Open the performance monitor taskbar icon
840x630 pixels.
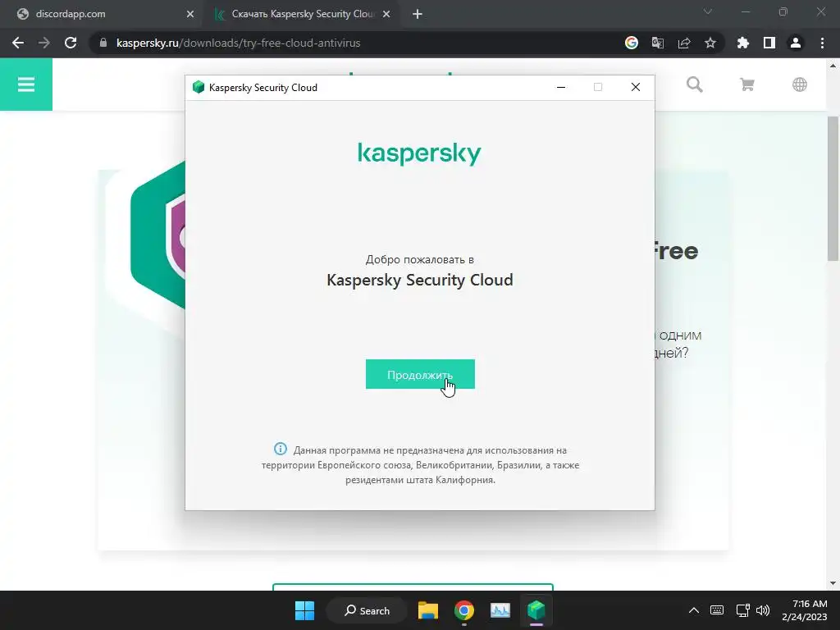[500, 610]
